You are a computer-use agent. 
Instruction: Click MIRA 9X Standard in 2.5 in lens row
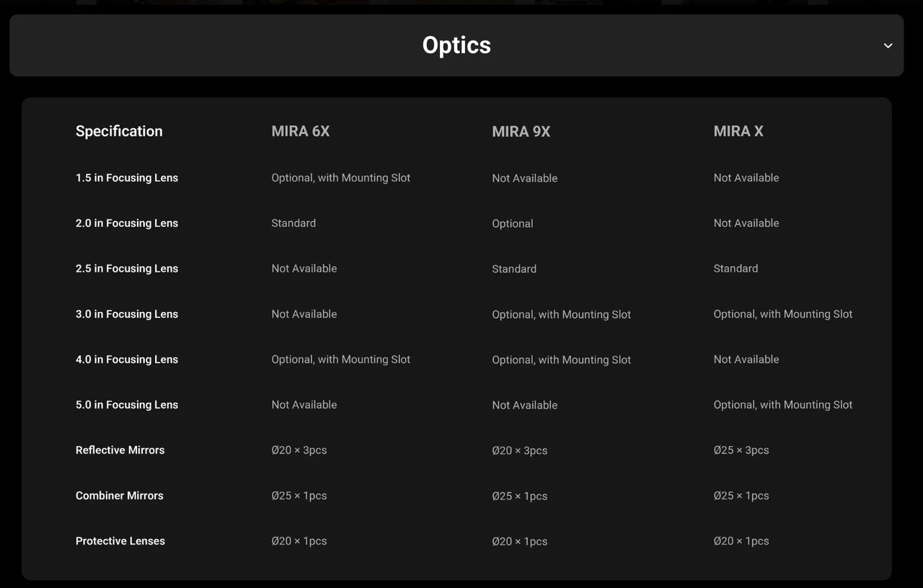pos(514,269)
